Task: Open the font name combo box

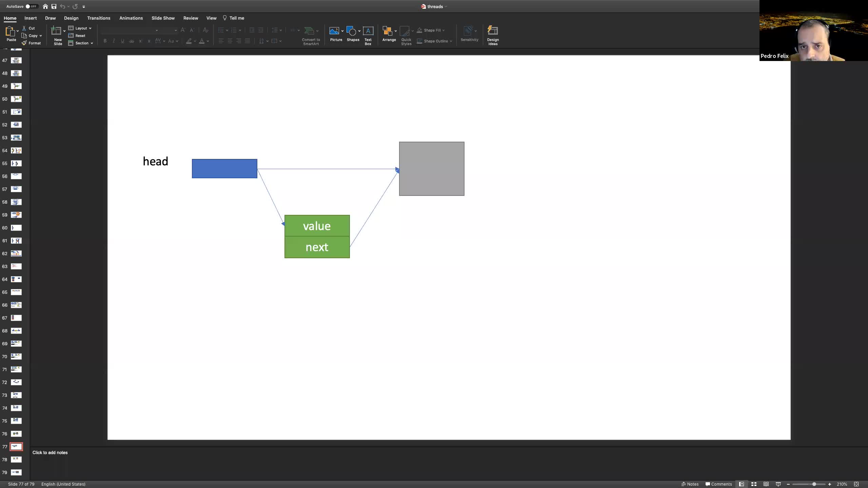Action: coord(130,30)
